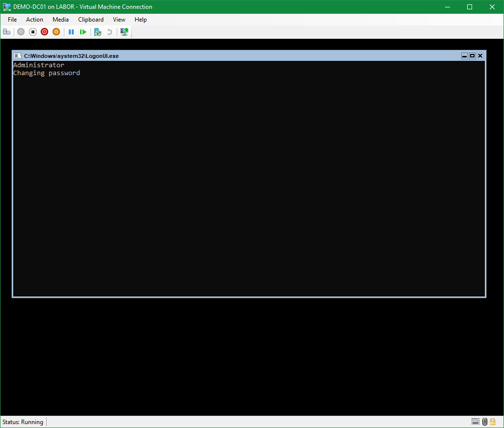Open the File menu
The height and width of the screenshot is (428, 504).
[12, 20]
